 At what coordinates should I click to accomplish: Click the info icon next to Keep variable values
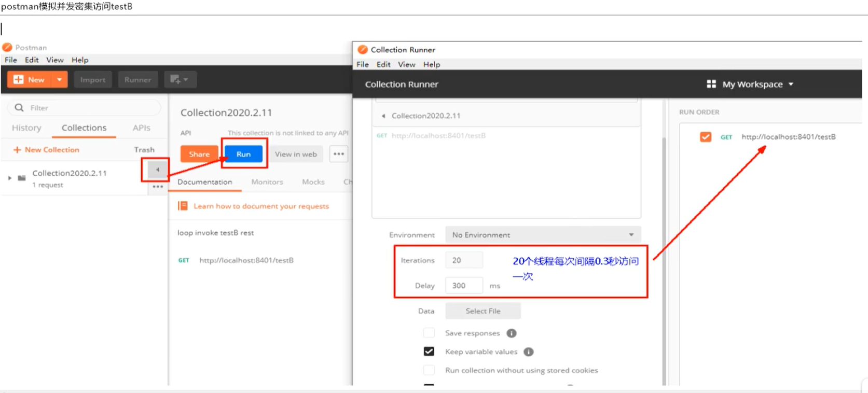click(x=529, y=352)
